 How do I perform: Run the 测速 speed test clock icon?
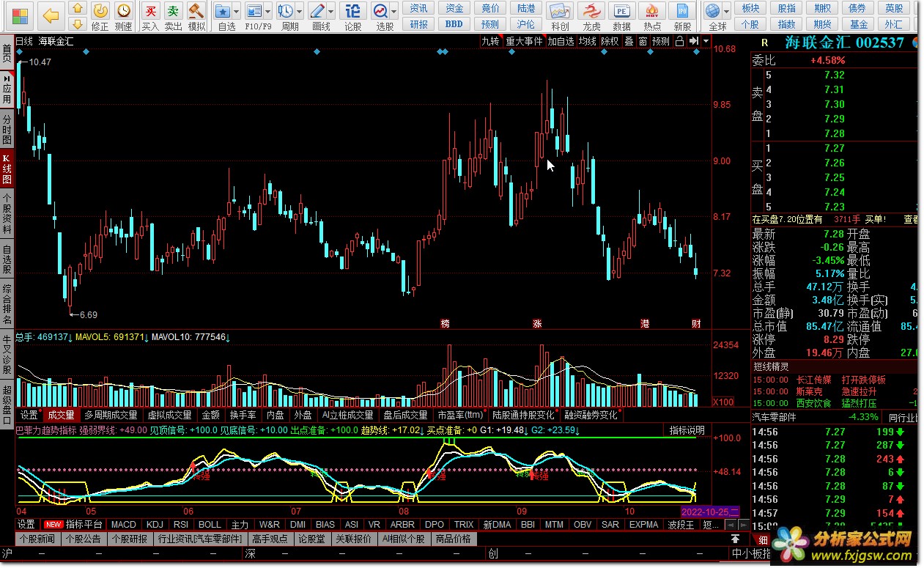(124, 10)
